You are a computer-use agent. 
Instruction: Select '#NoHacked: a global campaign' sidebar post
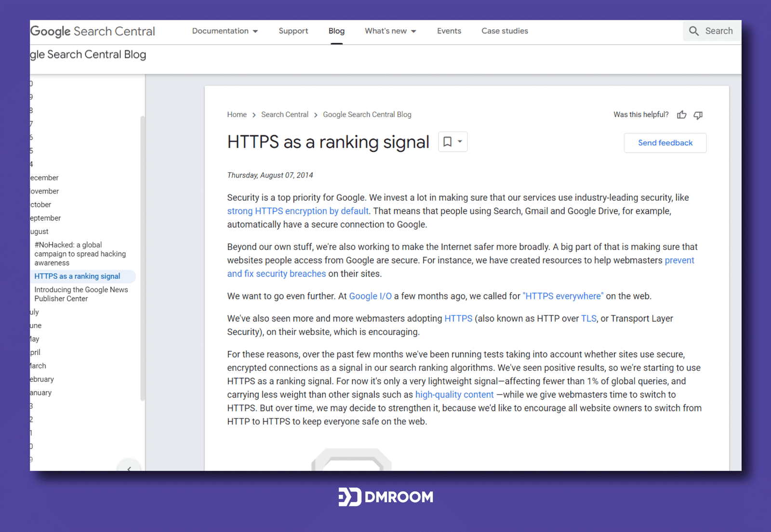pos(80,254)
